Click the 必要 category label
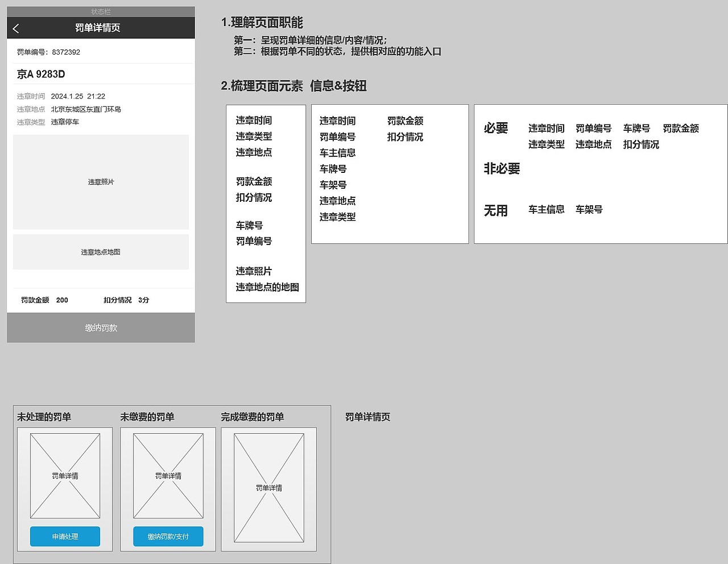The height and width of the screenshot is (564, 728). coord(495,128)
